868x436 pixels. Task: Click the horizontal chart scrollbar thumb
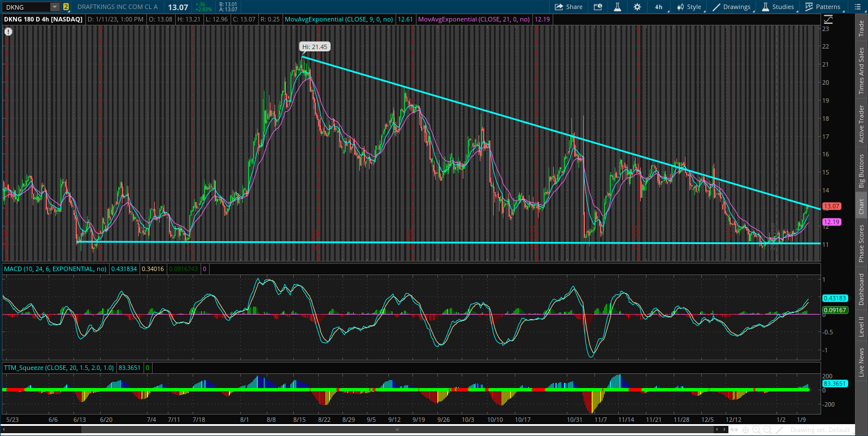[x=397, y=430]
